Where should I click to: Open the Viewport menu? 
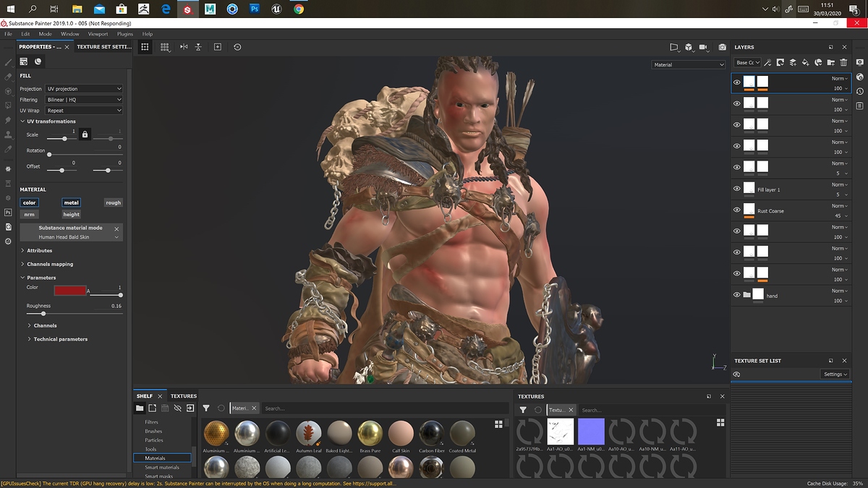point(98,34)
